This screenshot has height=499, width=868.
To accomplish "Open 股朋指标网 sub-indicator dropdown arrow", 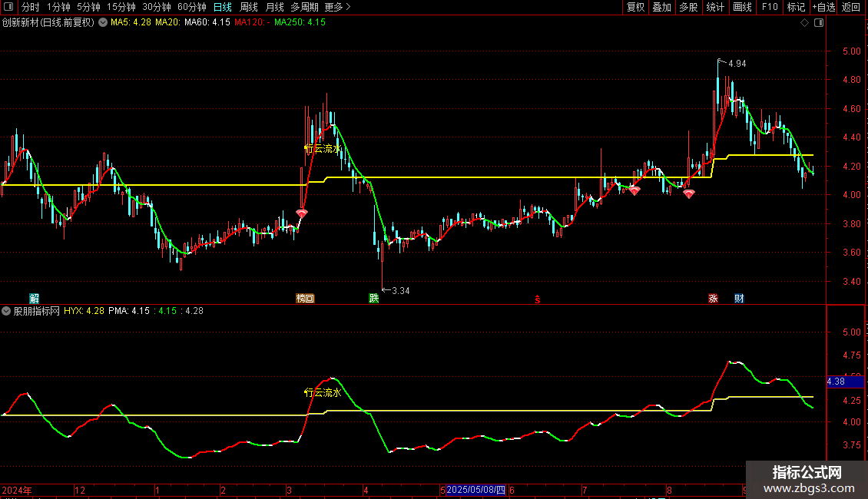I will pyautogui.click(x=6, y=311).
